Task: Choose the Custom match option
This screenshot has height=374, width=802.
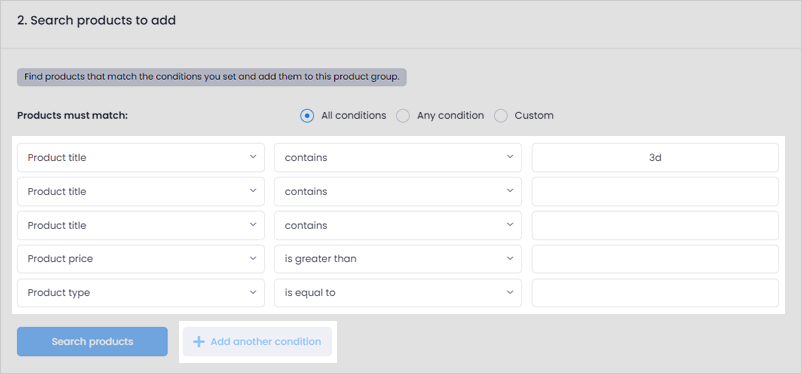Action: 501,116
